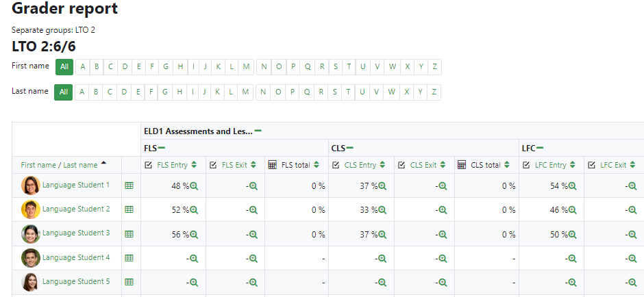644x297 pixels.
Task: Open grade analysis for Student 5 FLS Exit
Action: [x=253, y=282]
